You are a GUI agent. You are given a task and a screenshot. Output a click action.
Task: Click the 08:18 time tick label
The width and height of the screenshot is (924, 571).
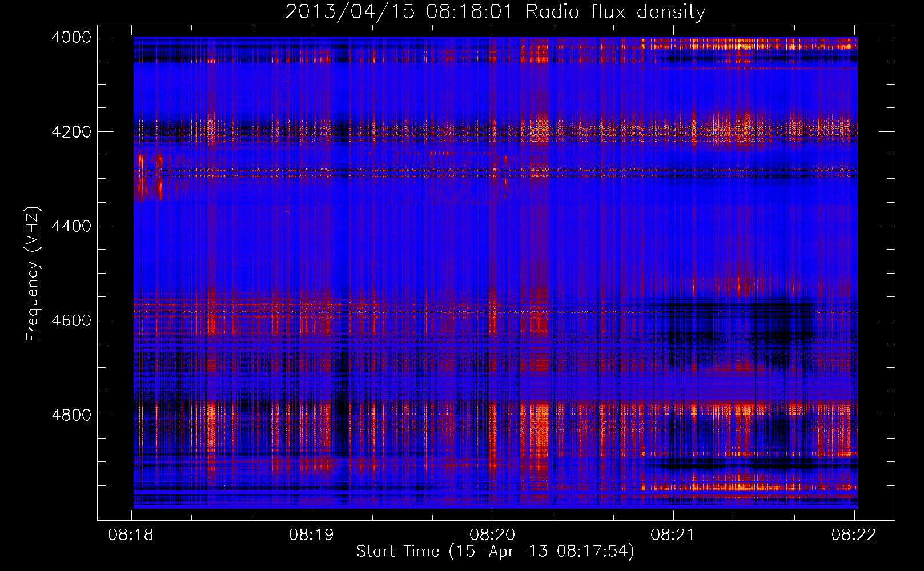tap(131, 535)
